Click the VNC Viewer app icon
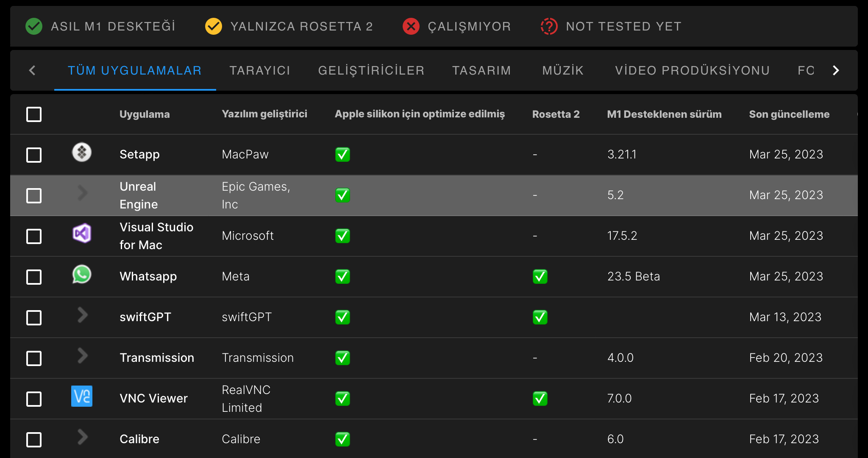The width and height of the screenshot is (868, 458). point(82,397)
